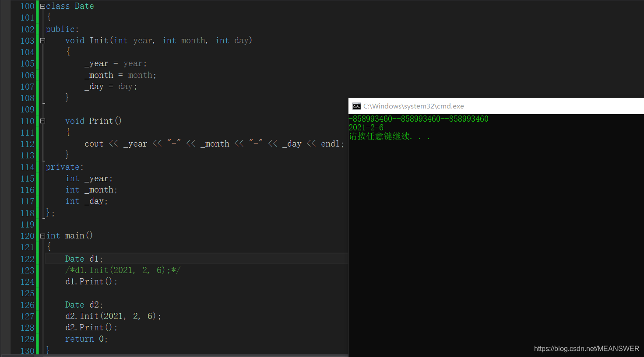Viewport: 644px width, 357px height.
Task: Click 'endl;' at end of line 112
Action: click(333, 144)
